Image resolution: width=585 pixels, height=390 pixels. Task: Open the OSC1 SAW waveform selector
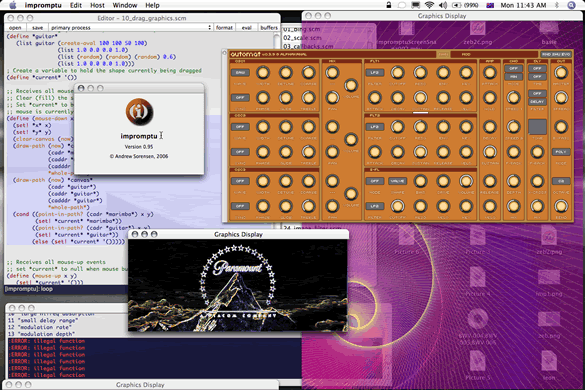[x=240, y=73]
